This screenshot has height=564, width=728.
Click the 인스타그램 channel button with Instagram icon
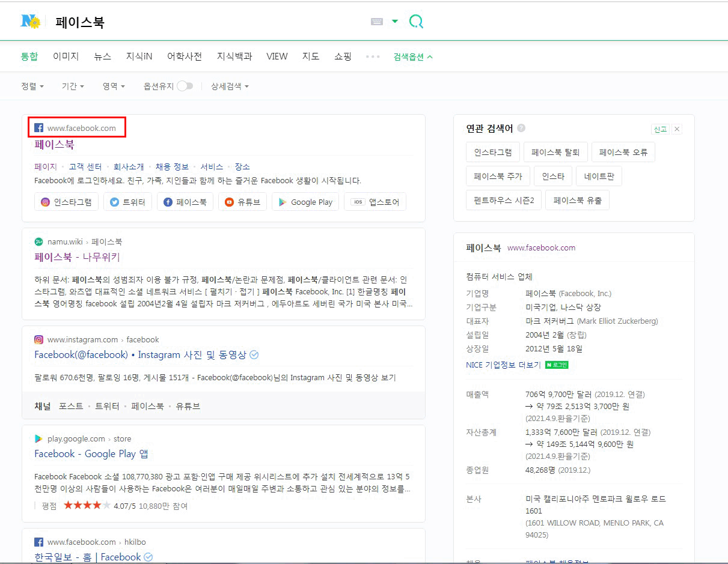click(x=66, y=202)
